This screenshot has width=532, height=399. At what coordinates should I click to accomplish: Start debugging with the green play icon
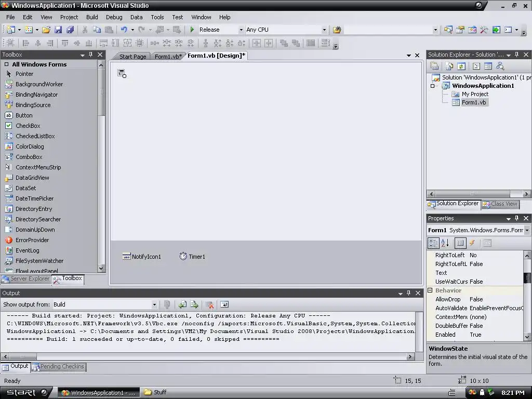pyautogui.click(x=192, y=30)
